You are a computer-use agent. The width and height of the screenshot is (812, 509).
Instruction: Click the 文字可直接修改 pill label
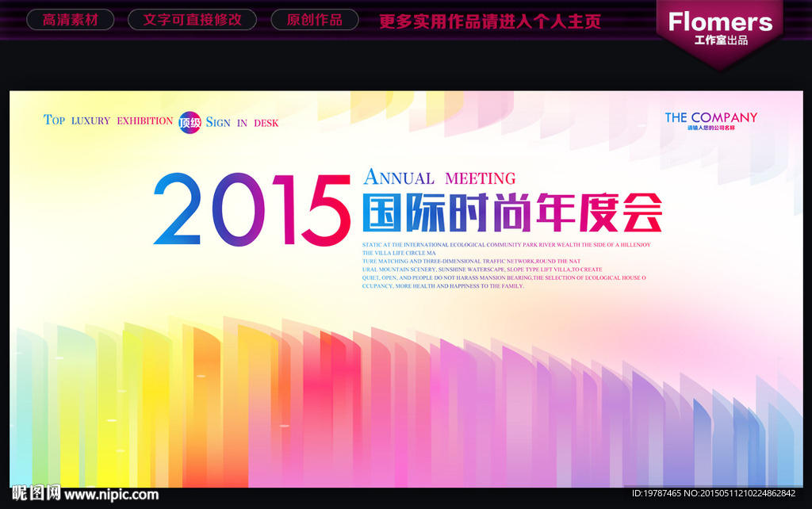pos(192,20)
